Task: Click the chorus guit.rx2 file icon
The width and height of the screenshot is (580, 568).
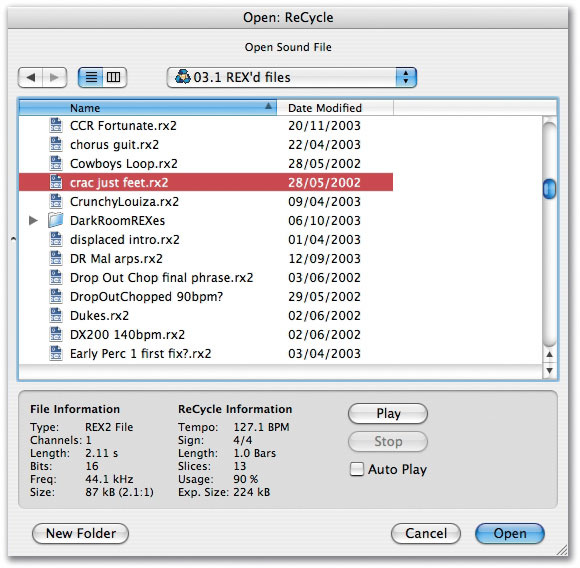Action: coord(56,144)
